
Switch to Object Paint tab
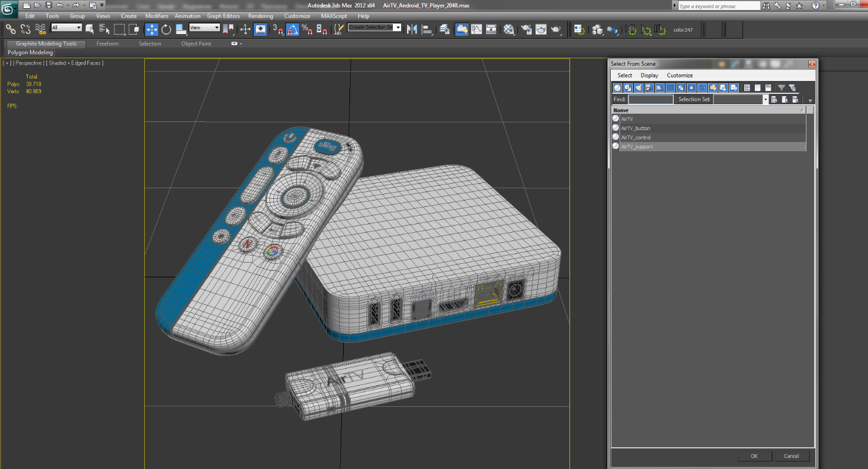196,43
